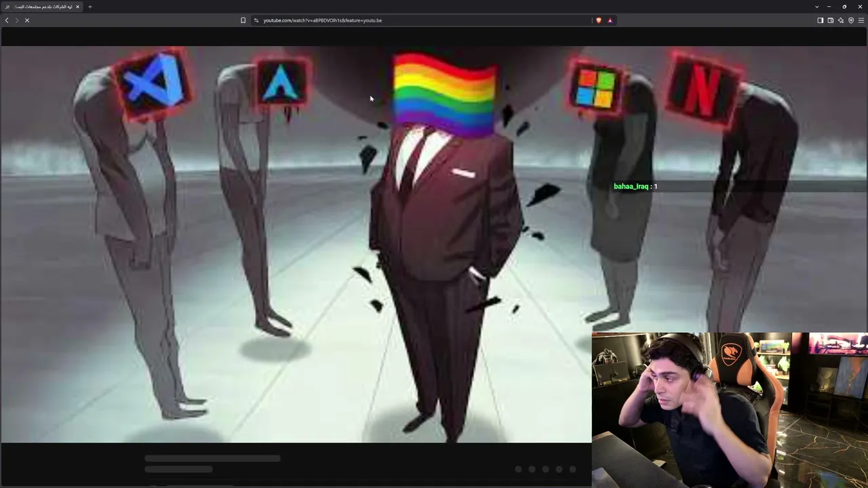The width and height of the screenshot is (868, 488).
Task: Switch to the YouTube video tab
Action: 42,7
